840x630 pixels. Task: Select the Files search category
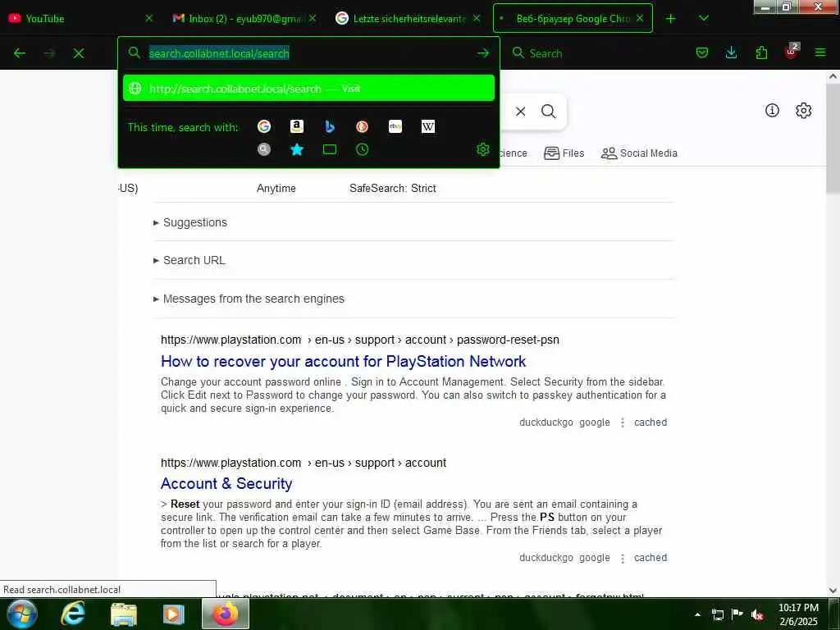pos(564,153)
